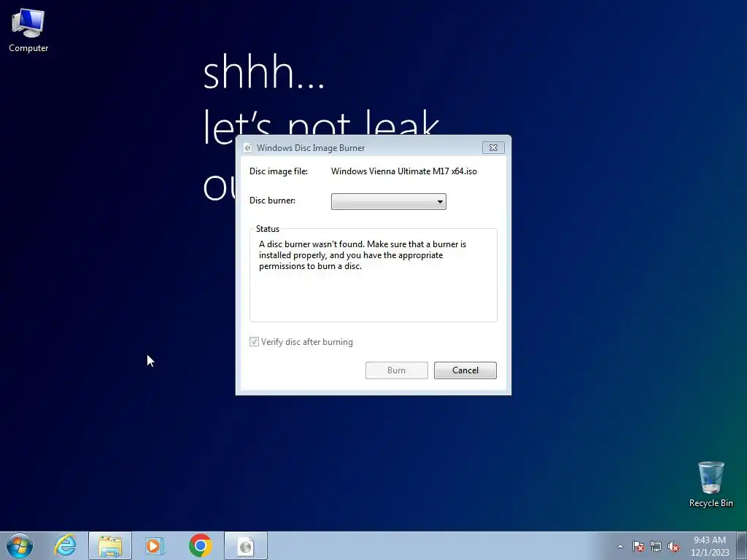The width and height of the screenshot is (747, 560).
Task: Launch Google Chrome from the taskbar
Action: tap(200, 545)
